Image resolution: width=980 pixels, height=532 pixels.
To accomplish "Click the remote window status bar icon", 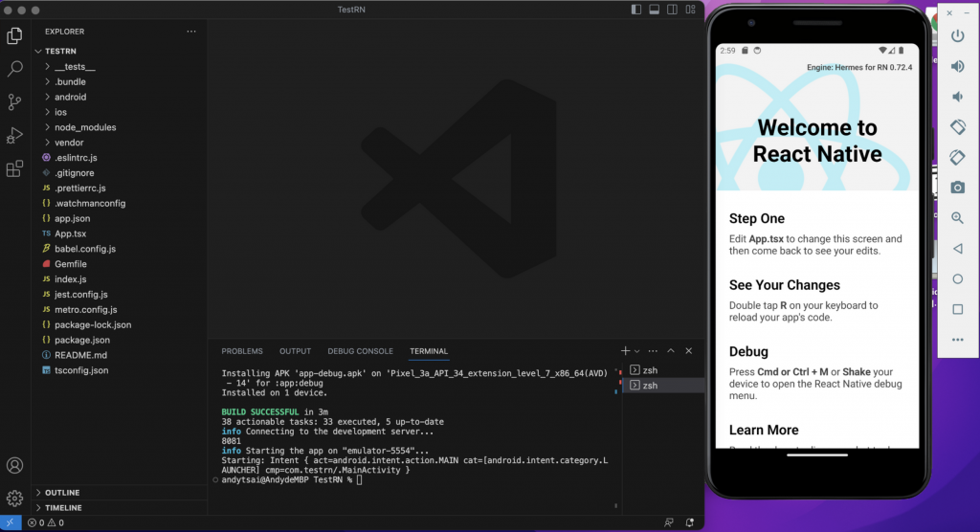I will coord(10,522).
